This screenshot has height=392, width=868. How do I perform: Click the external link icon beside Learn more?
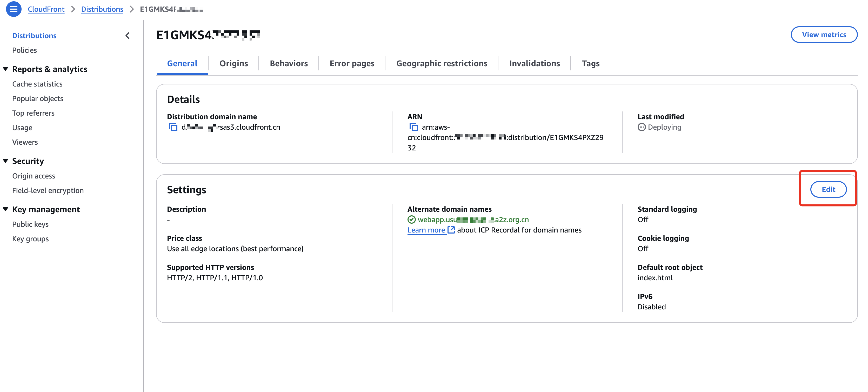tap(451, 230)
